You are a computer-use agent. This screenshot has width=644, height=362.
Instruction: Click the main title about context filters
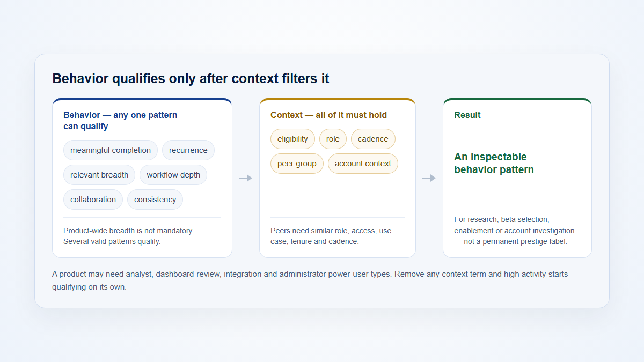coord(191,79)
